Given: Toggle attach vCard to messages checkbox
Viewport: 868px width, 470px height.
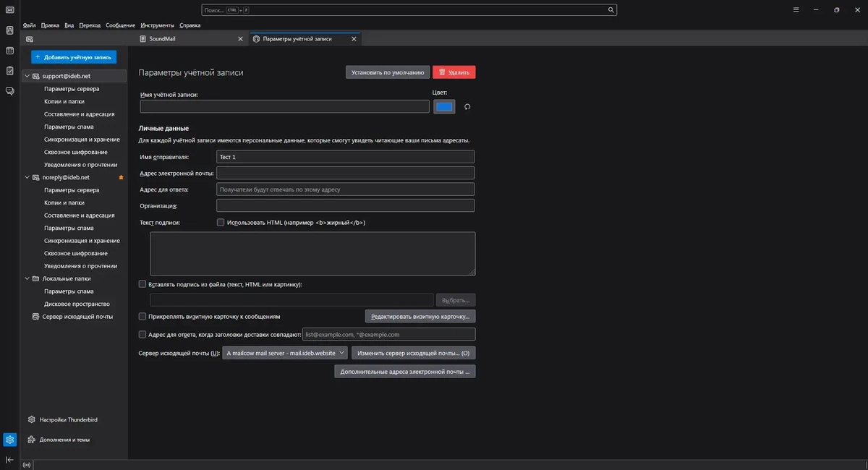Looking at the screenshot, I should click(x=142, y=316).
